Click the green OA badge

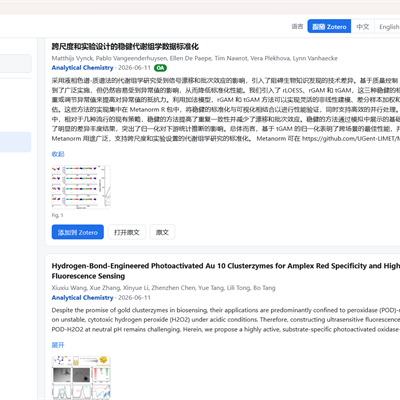click(x=160, y=68)
